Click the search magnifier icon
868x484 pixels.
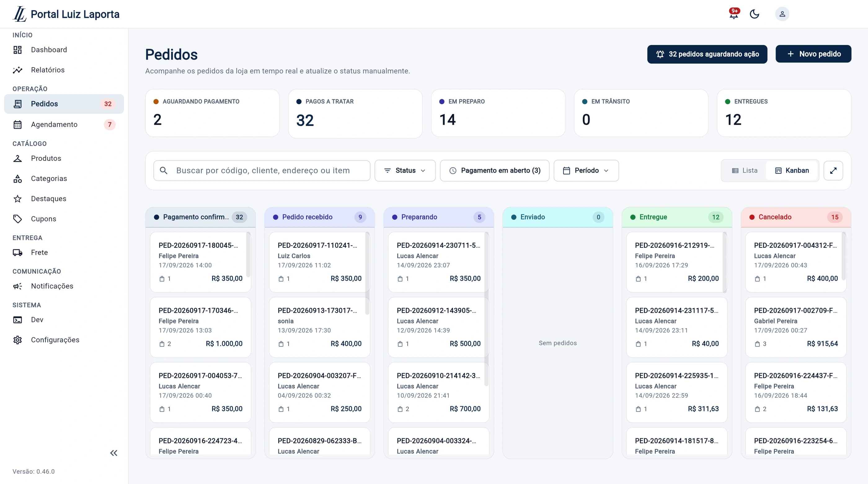(x=163, y=171)
